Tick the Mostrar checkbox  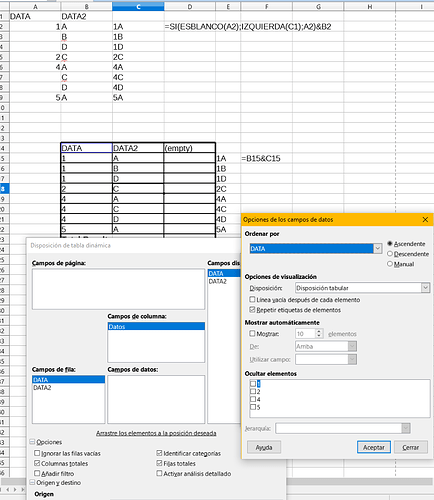point(252,333)
